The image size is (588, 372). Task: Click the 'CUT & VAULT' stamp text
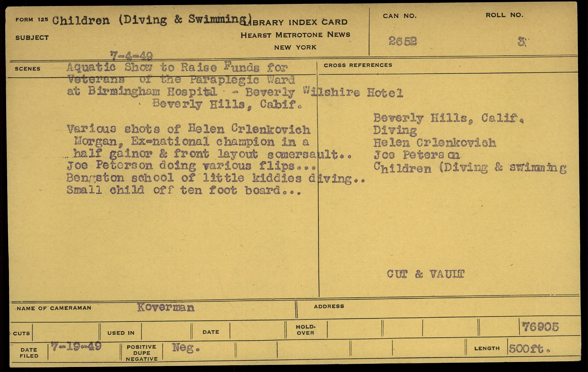pyautogui.click(x=425, y=274)
